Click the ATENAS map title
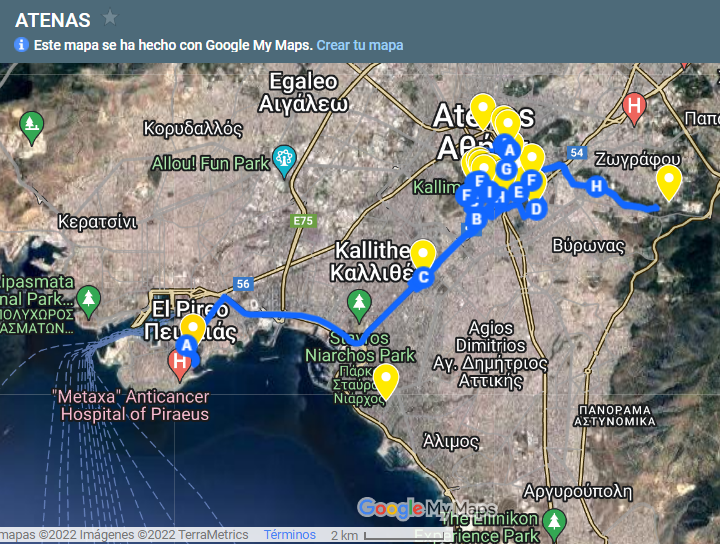 pos(53,20)
